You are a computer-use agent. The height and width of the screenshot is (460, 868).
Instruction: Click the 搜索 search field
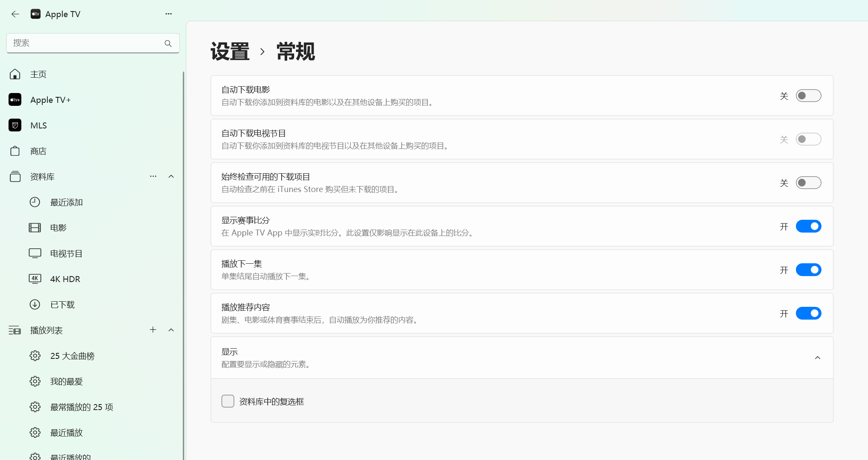click(x=93, y=43)
